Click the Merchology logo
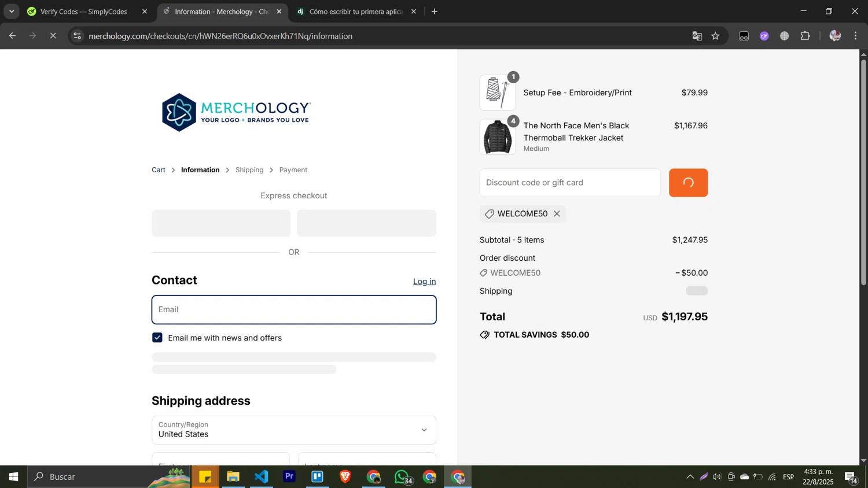868x488 pixels. [x=236, y=112]
